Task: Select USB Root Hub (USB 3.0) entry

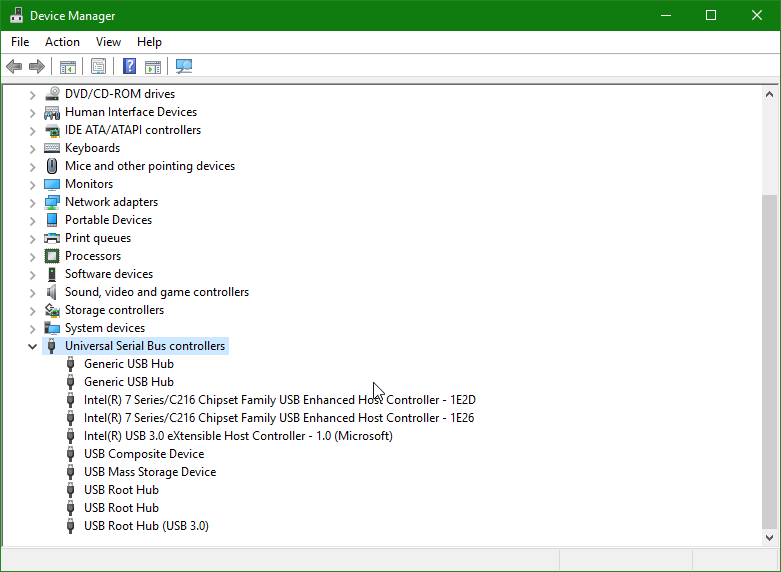Action: click(146, 526)
